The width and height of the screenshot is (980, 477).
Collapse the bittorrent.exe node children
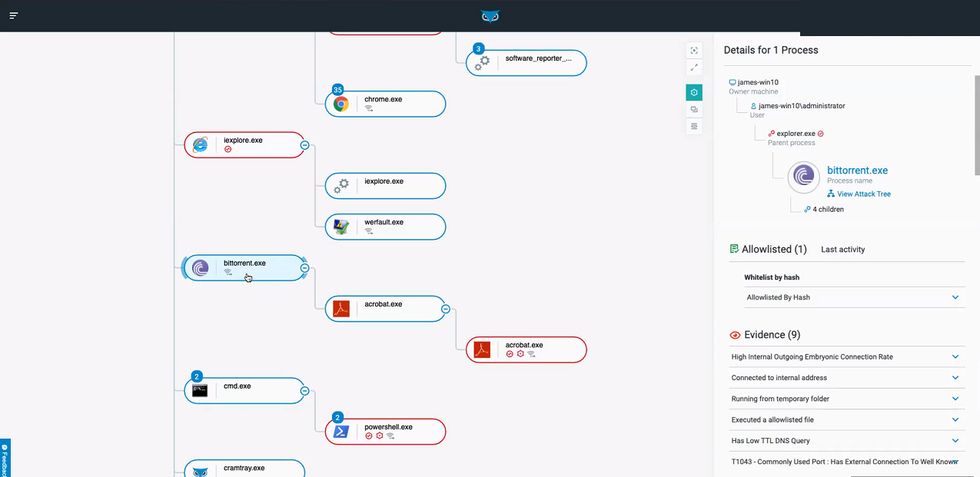pos(304,268)
